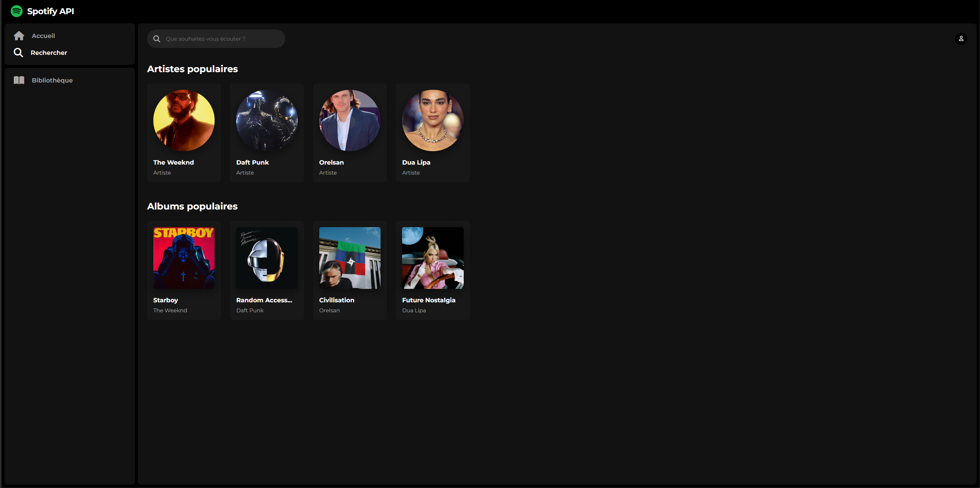The height and width of the screenshot is (488, 980).
Task: Click 'Dua Lipa' under Future Nostalgia album
Action: (414, 310)
